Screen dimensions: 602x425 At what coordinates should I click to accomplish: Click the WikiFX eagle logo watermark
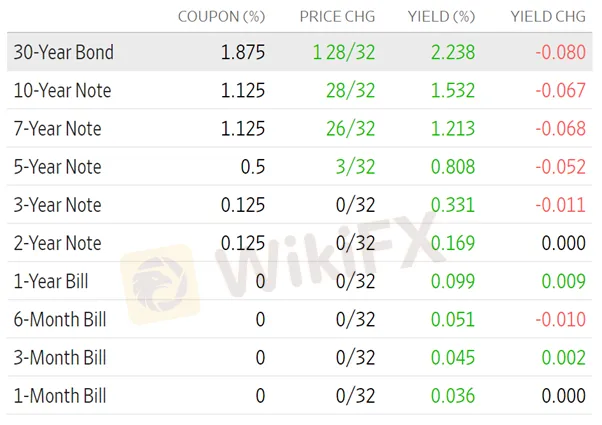160,284
